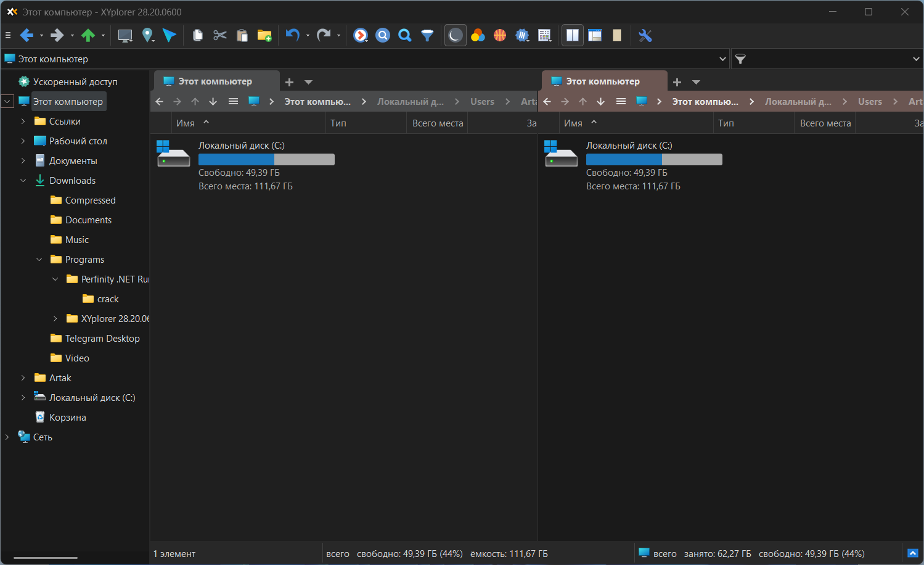Click the clipboard Paste icon in toolbar
Screen dimensions: 924x565
click(242, 35)
